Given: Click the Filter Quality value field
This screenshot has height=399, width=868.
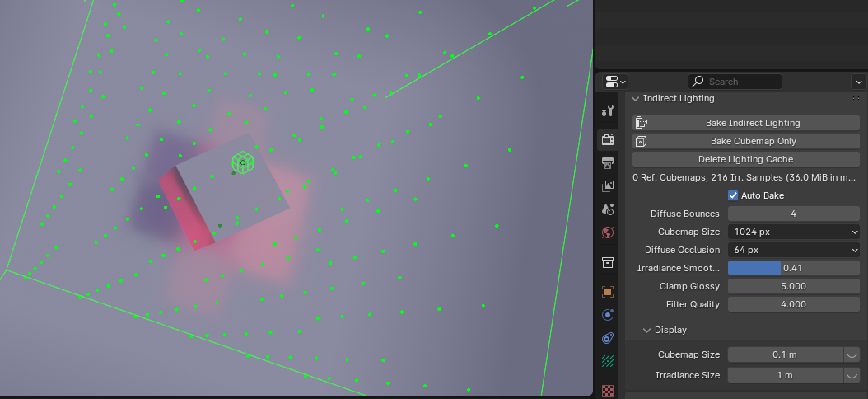Looking at the screenshot, I should click(794, 304).
